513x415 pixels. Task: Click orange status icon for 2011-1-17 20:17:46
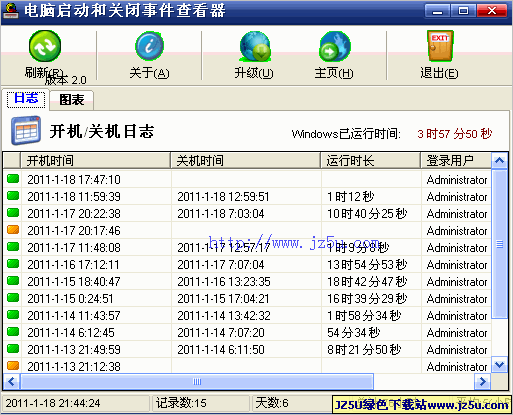pos(13,230)
